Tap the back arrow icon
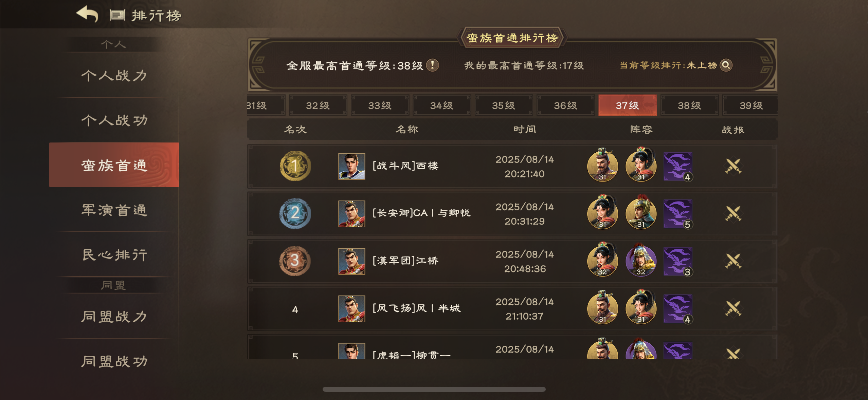Viewport: 868px width, 400px height. (x=87, y=15)
